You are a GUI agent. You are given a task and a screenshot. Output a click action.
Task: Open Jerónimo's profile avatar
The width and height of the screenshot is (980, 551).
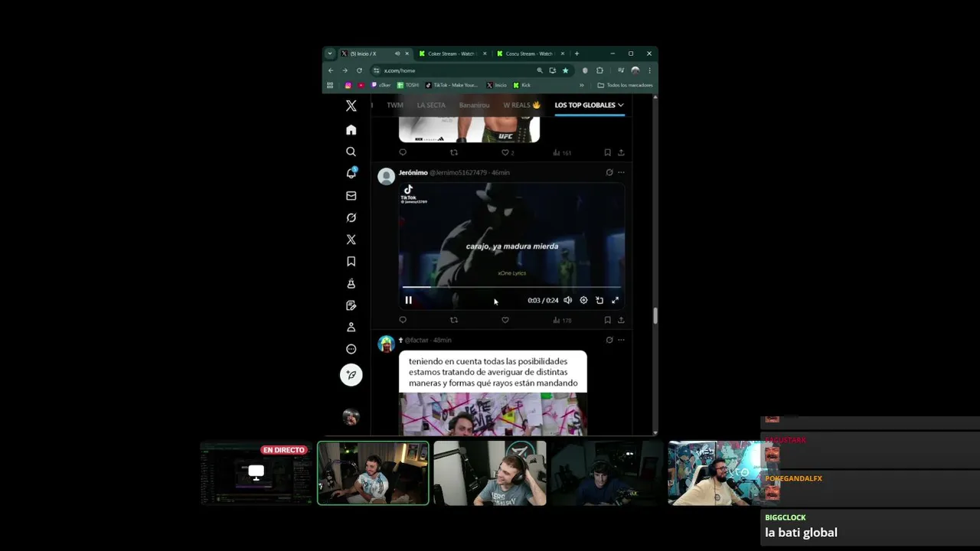click(387, 176)
